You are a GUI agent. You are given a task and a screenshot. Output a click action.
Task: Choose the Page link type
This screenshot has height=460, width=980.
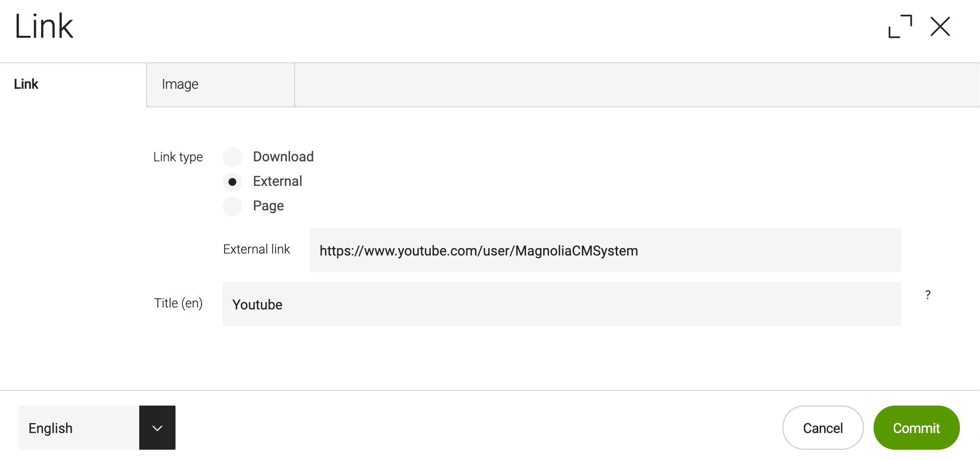tap(232, 206)
